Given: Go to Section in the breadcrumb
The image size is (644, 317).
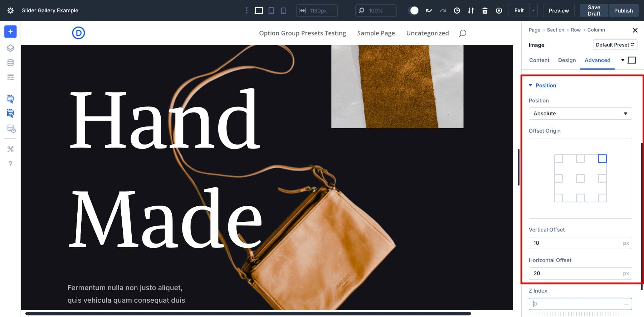Looking at the screenshot, I should pyautogui.click(x=556, y=30).
